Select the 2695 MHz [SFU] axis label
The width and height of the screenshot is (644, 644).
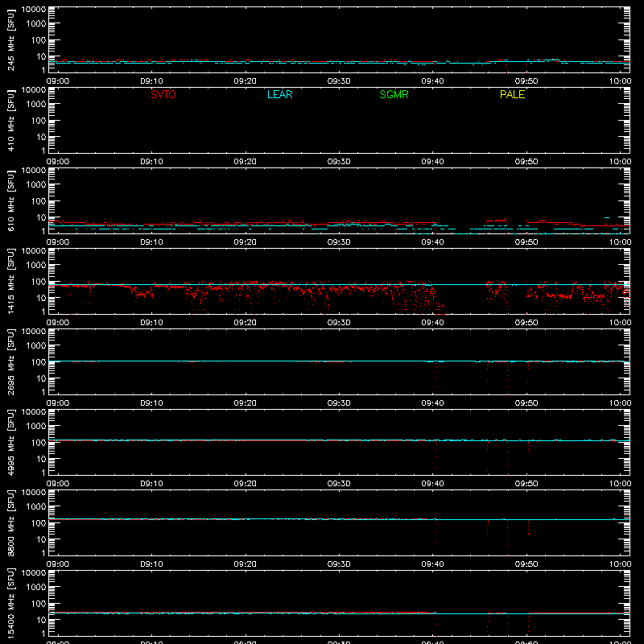click(x=11, y=361)
